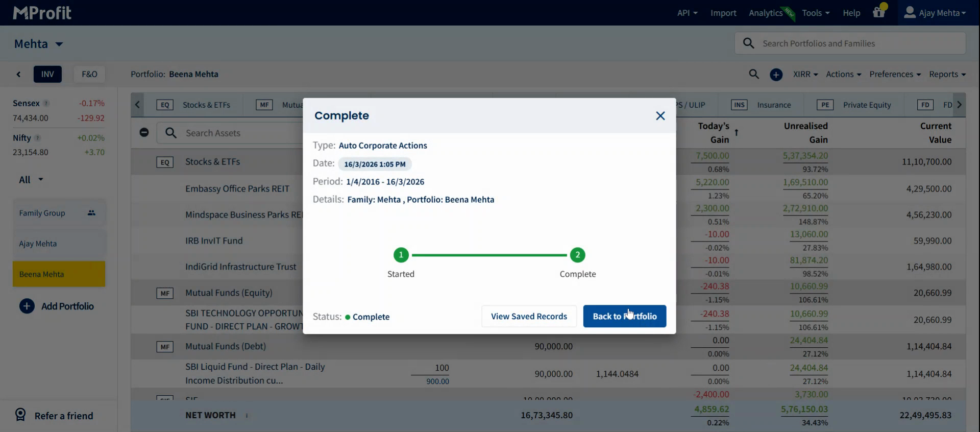The width and height of the screenshot is (980, 432).
Task: Open the Help menu
Action: [x=851, y=13]
